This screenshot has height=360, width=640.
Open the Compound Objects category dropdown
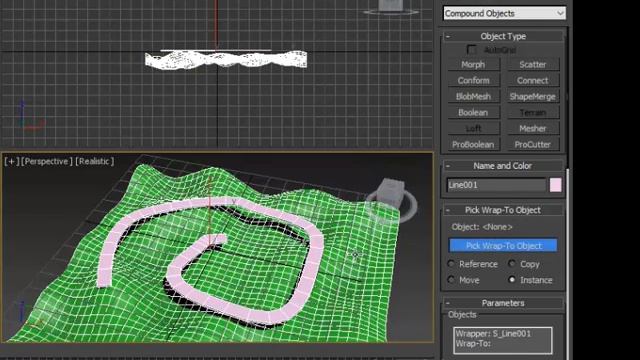coord(504,13)
